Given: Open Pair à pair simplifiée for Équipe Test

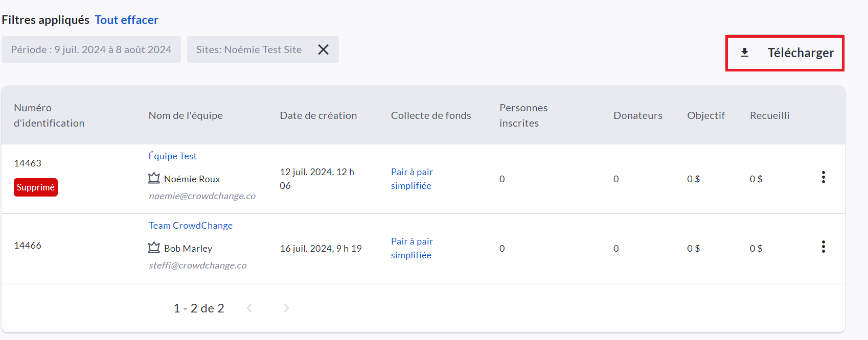Looking at the screenshot, I should (x=412, y=179).
